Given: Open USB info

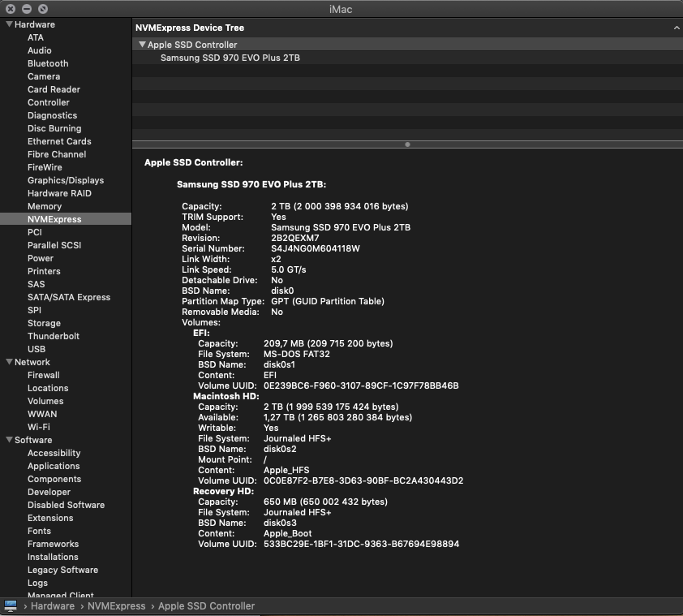Looking at the screenshot, I should click(x=37, y=349).
